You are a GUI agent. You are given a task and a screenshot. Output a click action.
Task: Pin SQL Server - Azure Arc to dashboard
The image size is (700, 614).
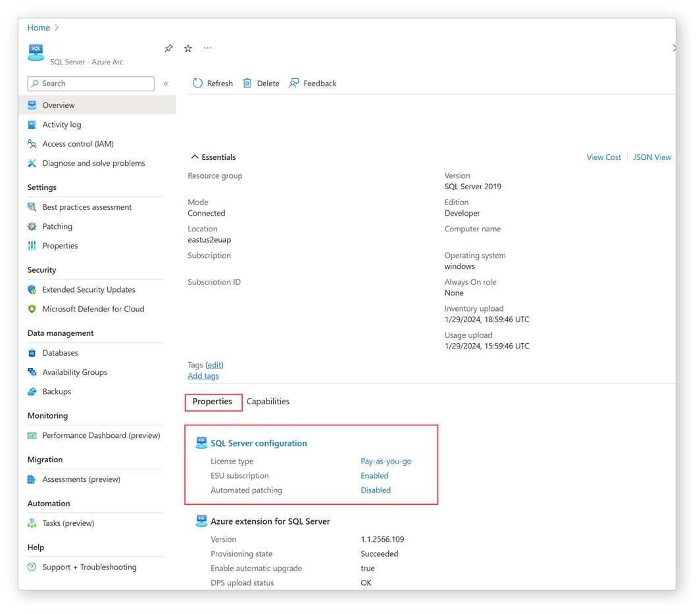[168, 48]
